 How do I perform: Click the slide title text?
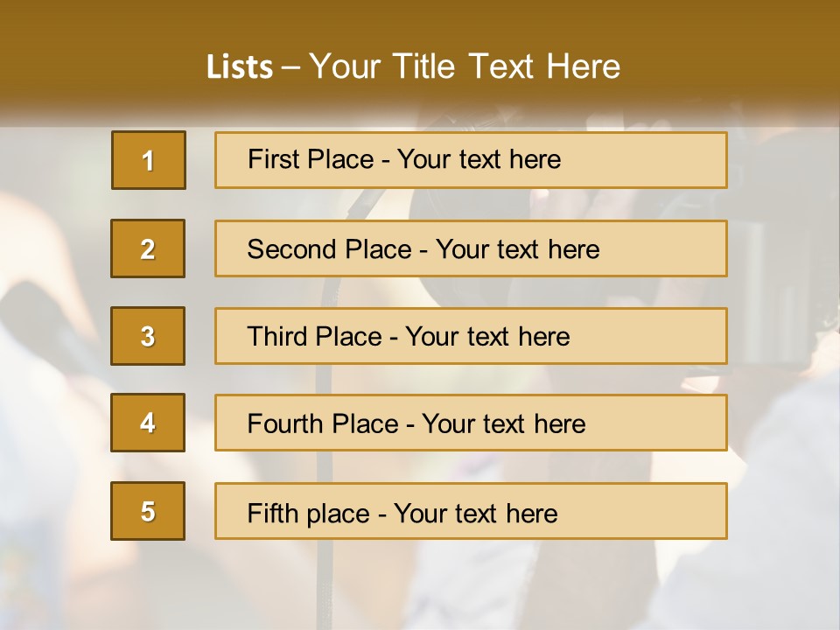click(413, 66)
